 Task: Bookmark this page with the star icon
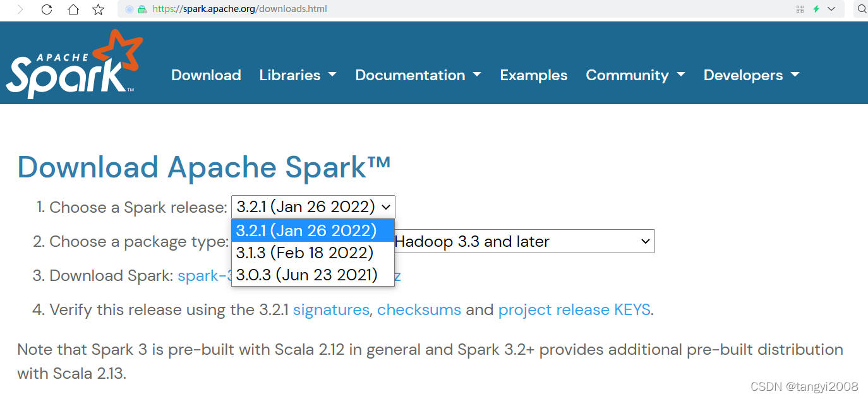(x=99, y=9)
